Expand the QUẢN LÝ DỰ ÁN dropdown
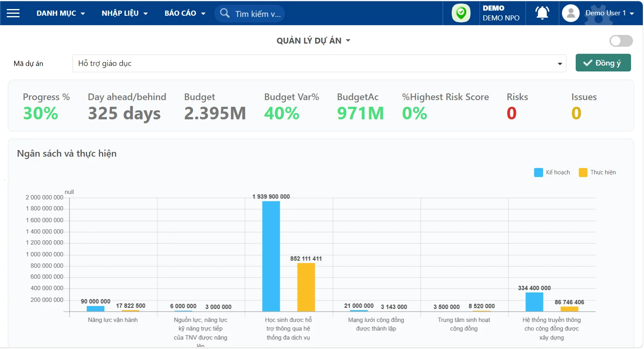The width and height of the screenshot is (644, 349). pyautogui.click(x=313, y=41)
